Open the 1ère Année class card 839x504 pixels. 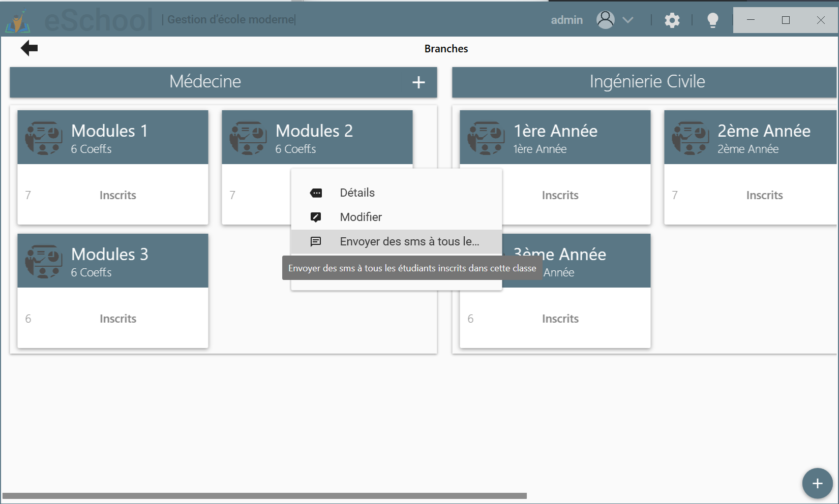tap(555, 138)
